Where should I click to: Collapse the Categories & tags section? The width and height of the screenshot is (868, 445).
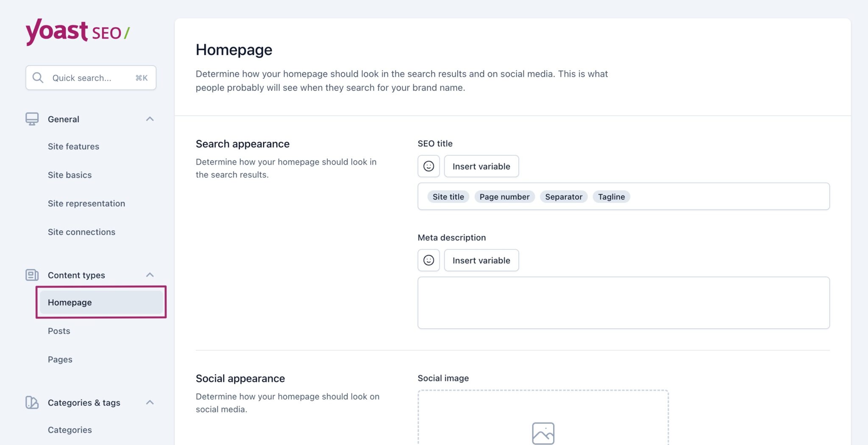pyautogui.click(x=150, y=402)
